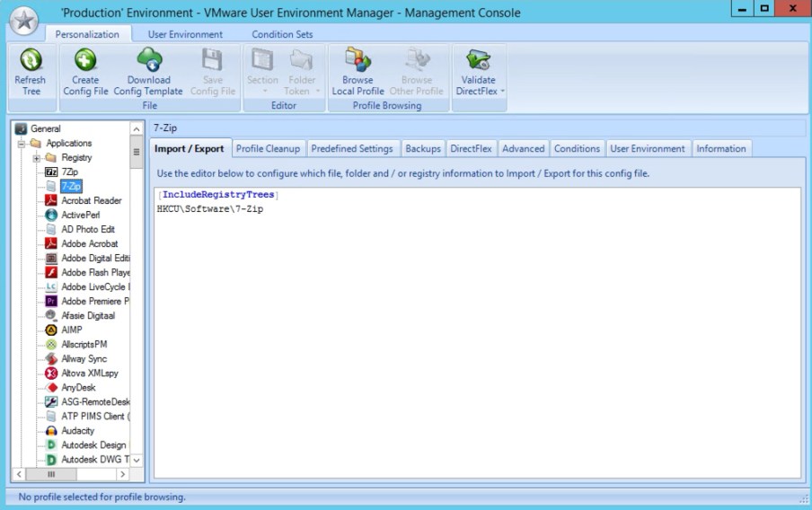
Task: Switch to the Personalization ribbon tab
Action: (x=87, y=34)
